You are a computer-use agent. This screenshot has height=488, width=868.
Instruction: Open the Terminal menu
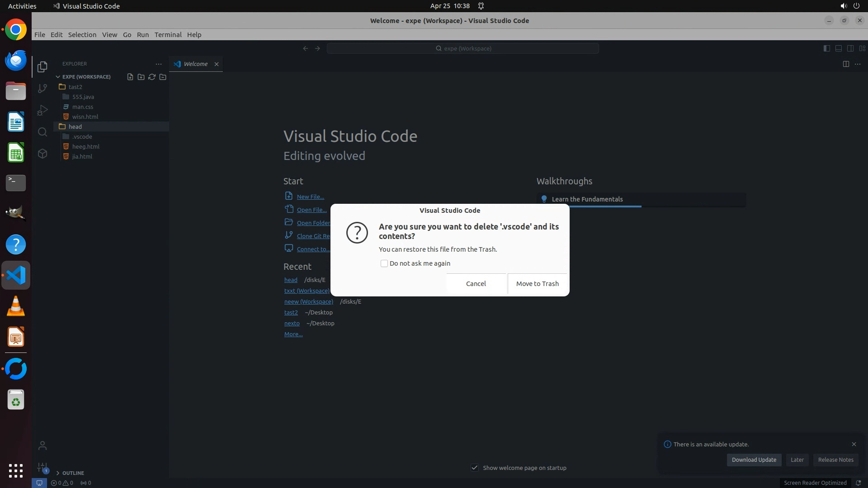tap(168, 35)
